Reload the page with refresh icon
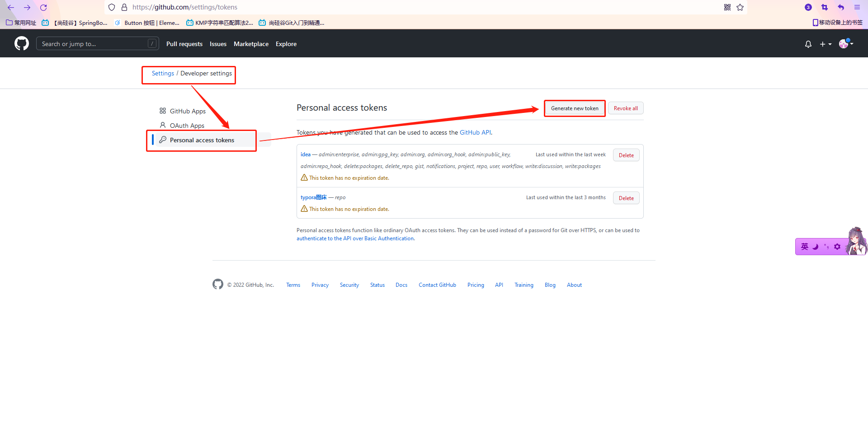The width and height of the screenshot is (868, 439). click(x=43, y=7)
